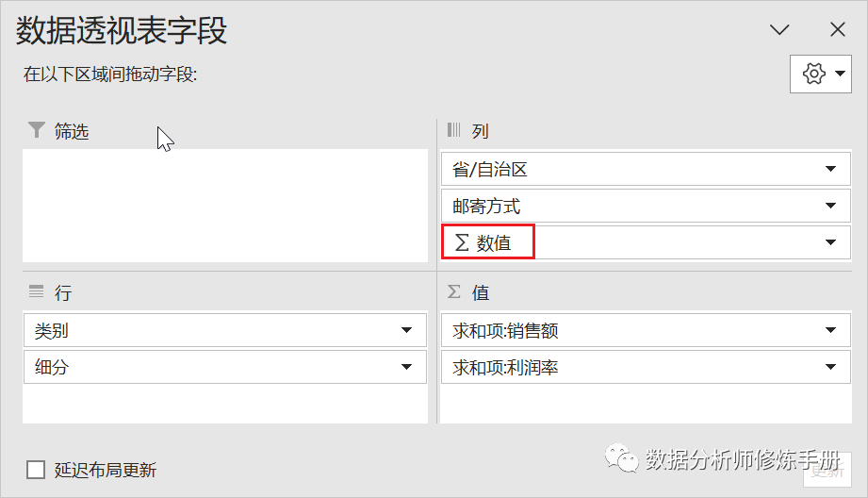Click the 更新 update button
The height and width of the screenshot is (498, 868).
coord(827,471)
